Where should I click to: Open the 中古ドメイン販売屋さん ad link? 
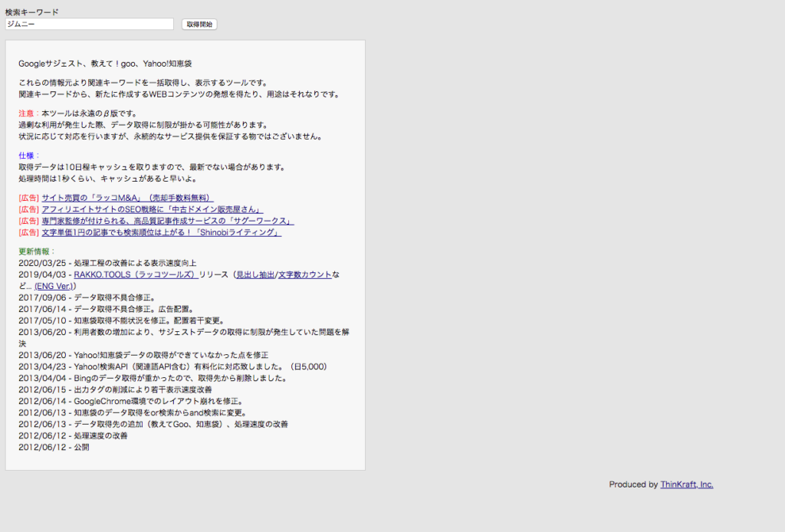coord(153,209)
